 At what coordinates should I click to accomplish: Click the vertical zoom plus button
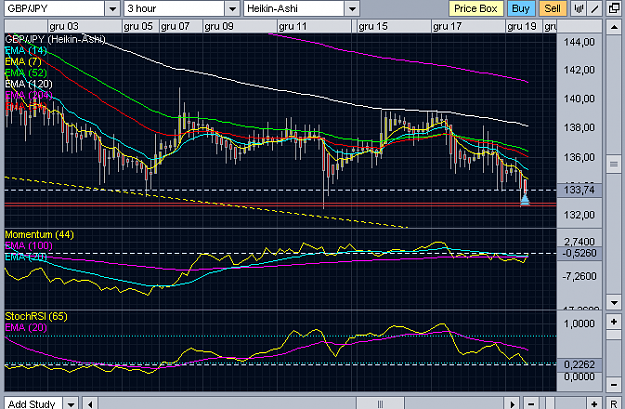pyautogui.click(x=614, y=321)
